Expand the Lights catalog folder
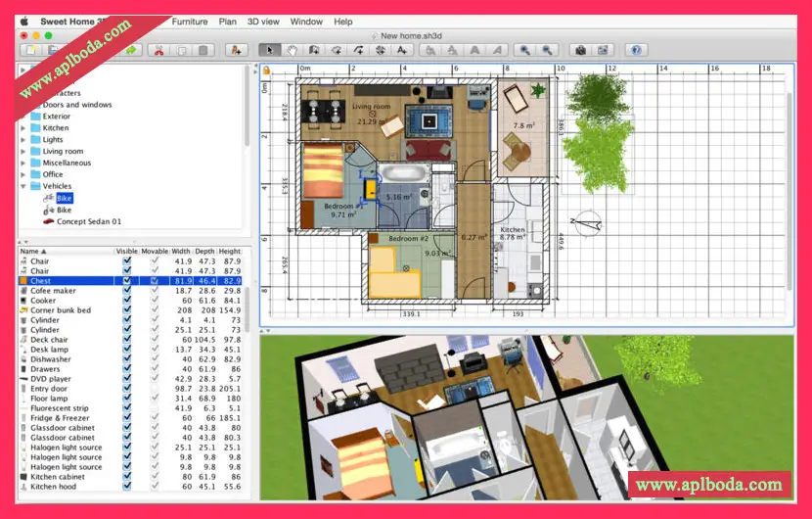This screenshot has height=519, width=812. [x=23, y=140]
